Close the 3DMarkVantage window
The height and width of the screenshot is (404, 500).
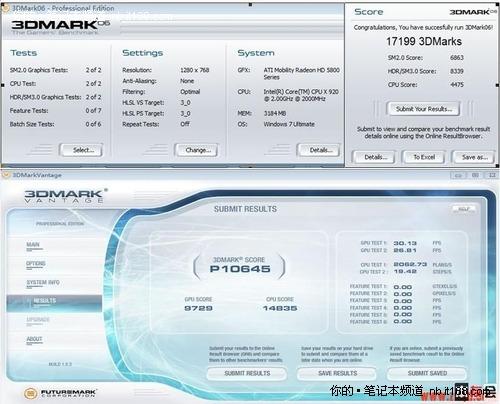pos(491,175)
